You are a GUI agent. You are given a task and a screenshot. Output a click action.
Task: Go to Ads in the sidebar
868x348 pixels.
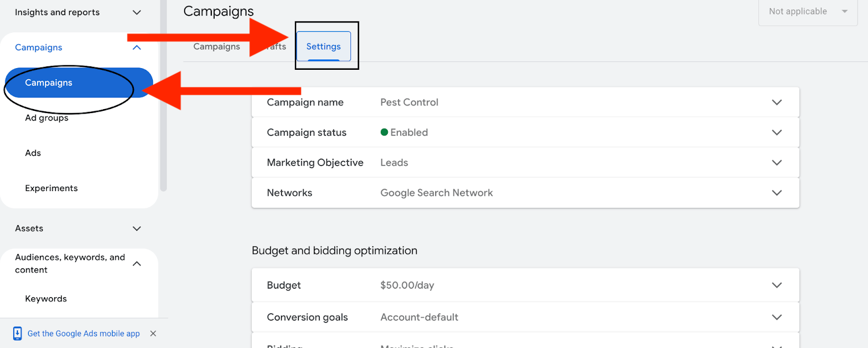[x=33, y=153]
